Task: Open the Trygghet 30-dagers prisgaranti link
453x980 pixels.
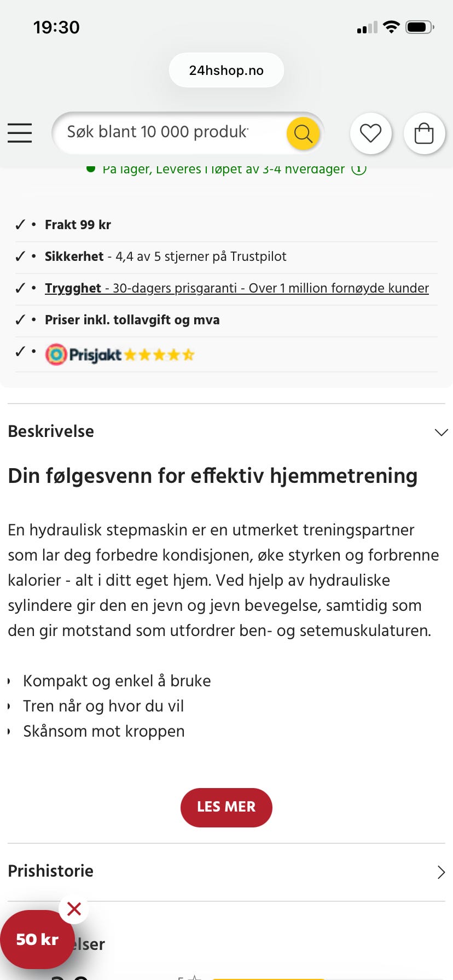Action: coord(237,288)
